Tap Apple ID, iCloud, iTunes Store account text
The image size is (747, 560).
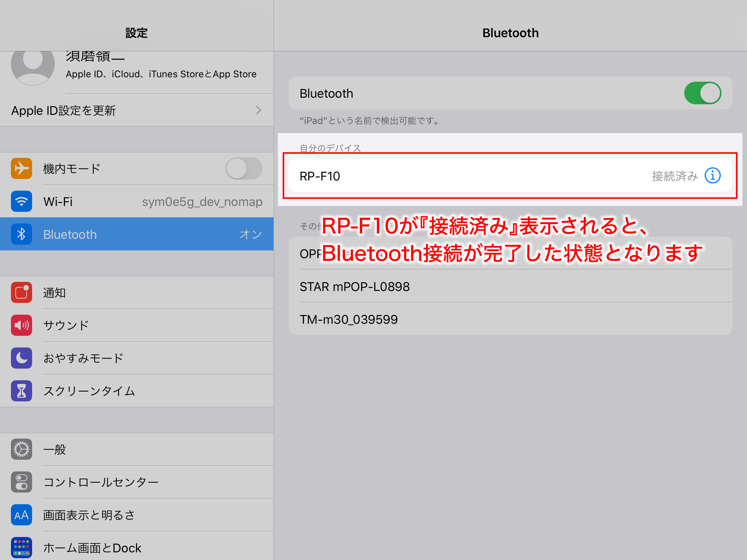point(161,74)
